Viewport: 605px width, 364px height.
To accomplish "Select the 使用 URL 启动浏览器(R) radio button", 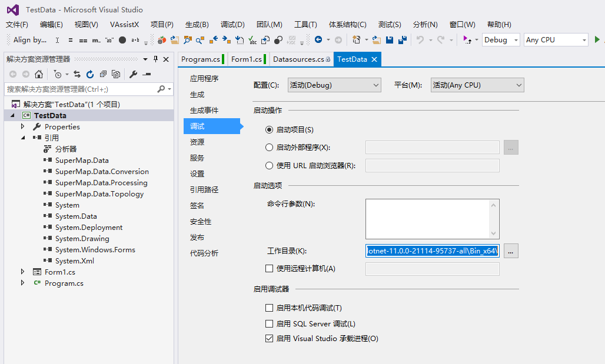I will (x=270, y=165).
